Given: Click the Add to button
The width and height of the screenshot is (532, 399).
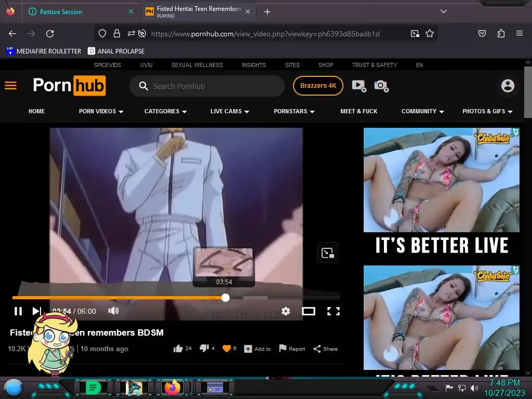Looking at the screenshot, I should click(258, 349).
